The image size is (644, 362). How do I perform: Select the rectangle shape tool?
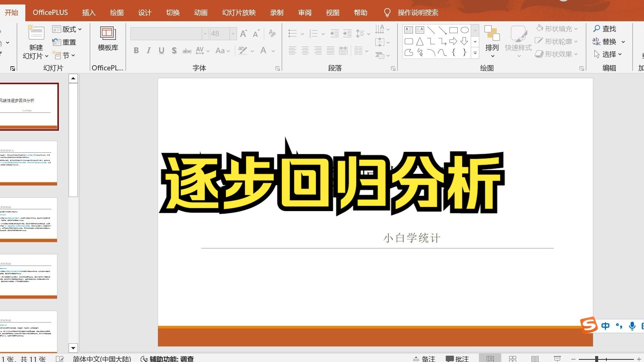coord(454,30)
